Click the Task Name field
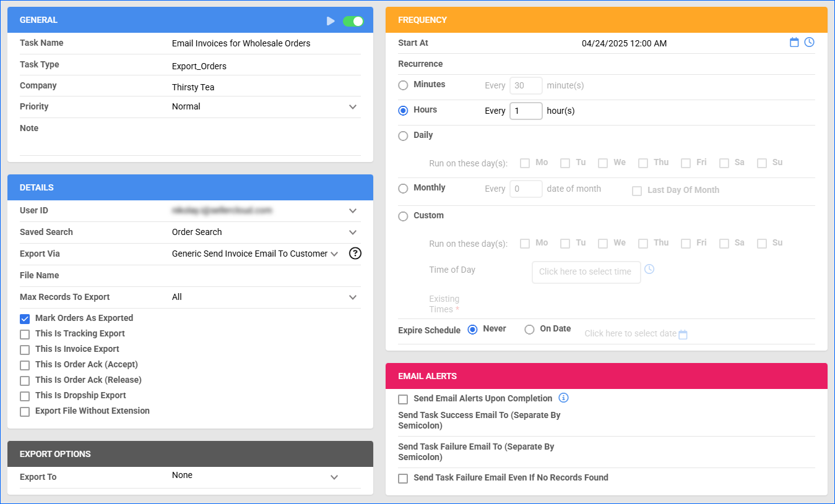 266,43
